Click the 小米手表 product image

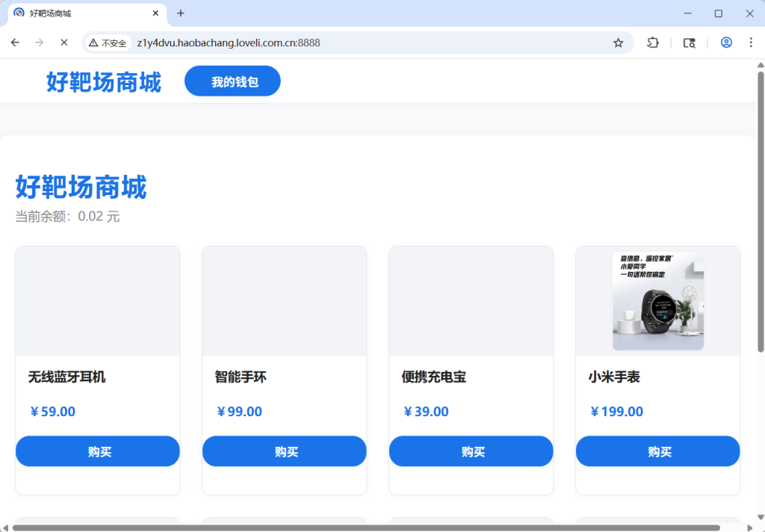point(658,300)
